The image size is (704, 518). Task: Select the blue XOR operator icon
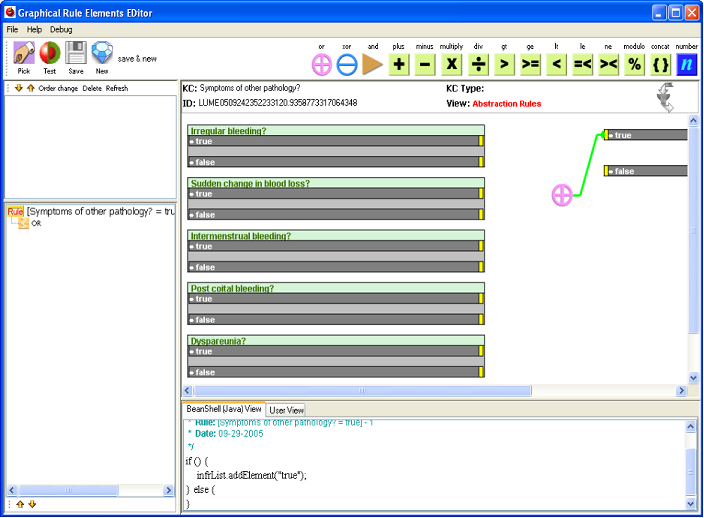[x=347, y=65]
